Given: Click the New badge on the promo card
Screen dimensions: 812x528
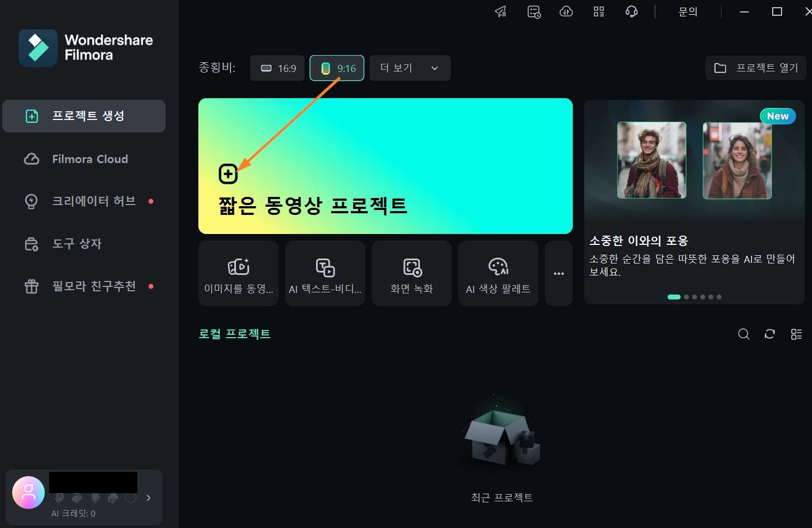Looking at the screenshot, I should [778, 116].
